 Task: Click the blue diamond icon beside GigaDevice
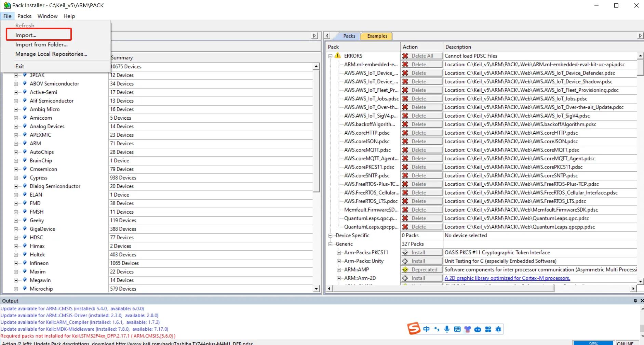click(25, 229)
